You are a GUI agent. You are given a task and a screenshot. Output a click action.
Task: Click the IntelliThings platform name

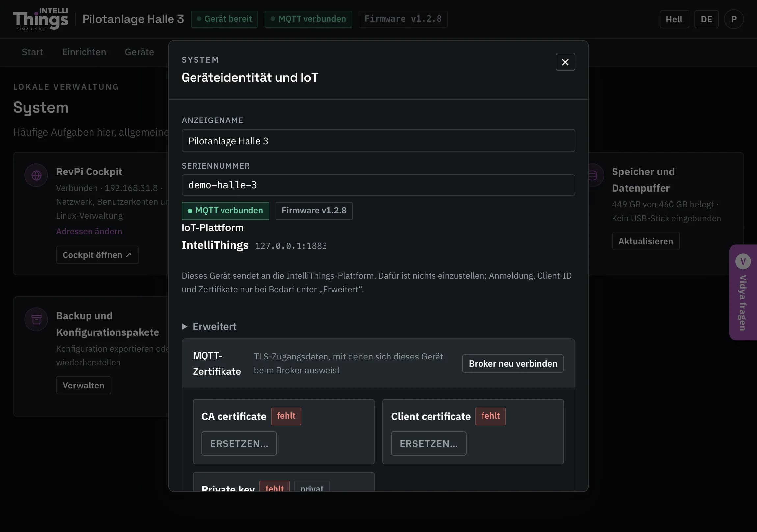(215, 245)
